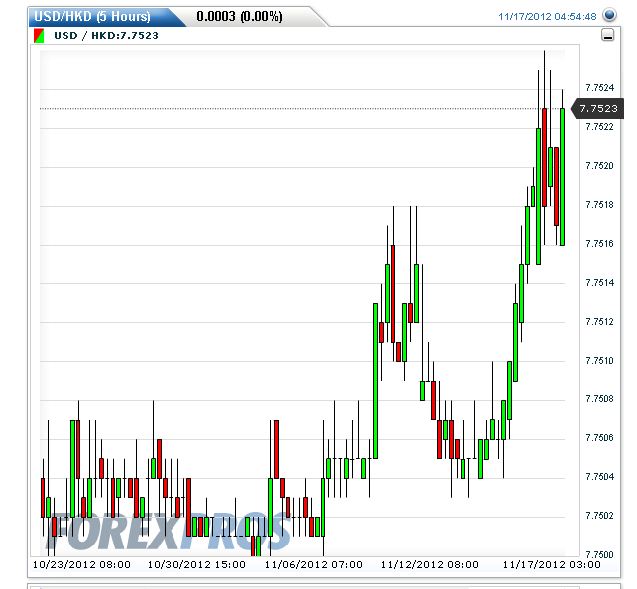Click the 7.7502 price axis label
The width and height of the screenshot is (637, 589).
(x=599, y=515)
